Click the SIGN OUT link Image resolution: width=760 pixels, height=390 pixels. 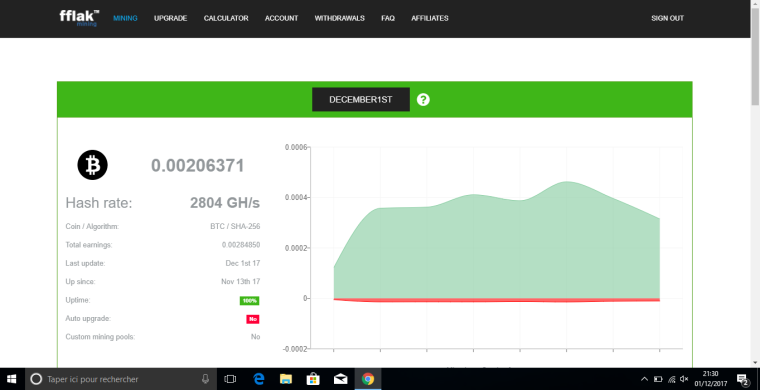(667, 18)
